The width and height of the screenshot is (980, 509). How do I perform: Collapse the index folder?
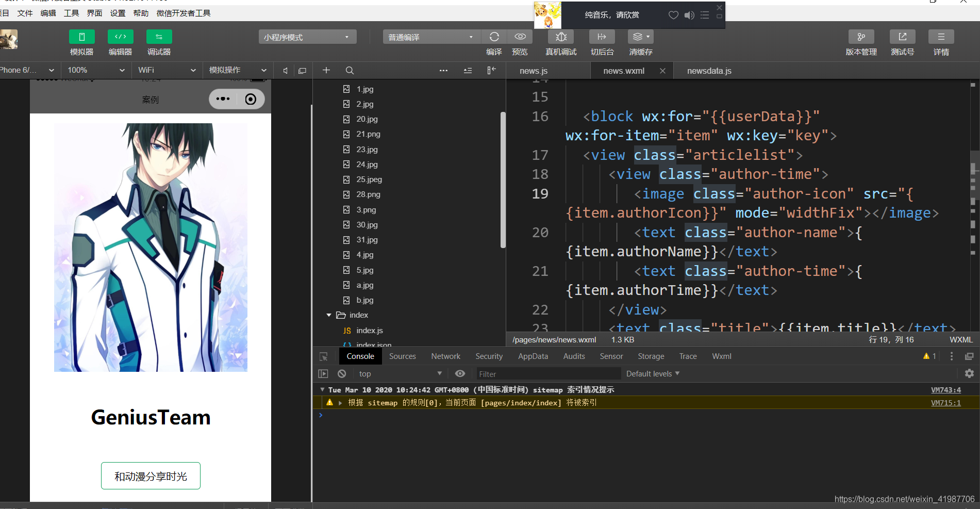tap(329, 315)
